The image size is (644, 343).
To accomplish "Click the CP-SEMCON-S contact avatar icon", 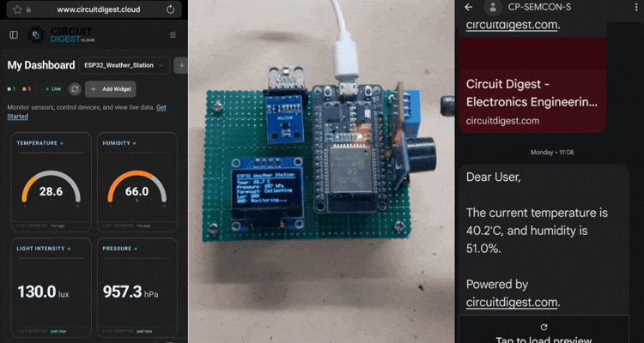I will (x=493, y=7).
